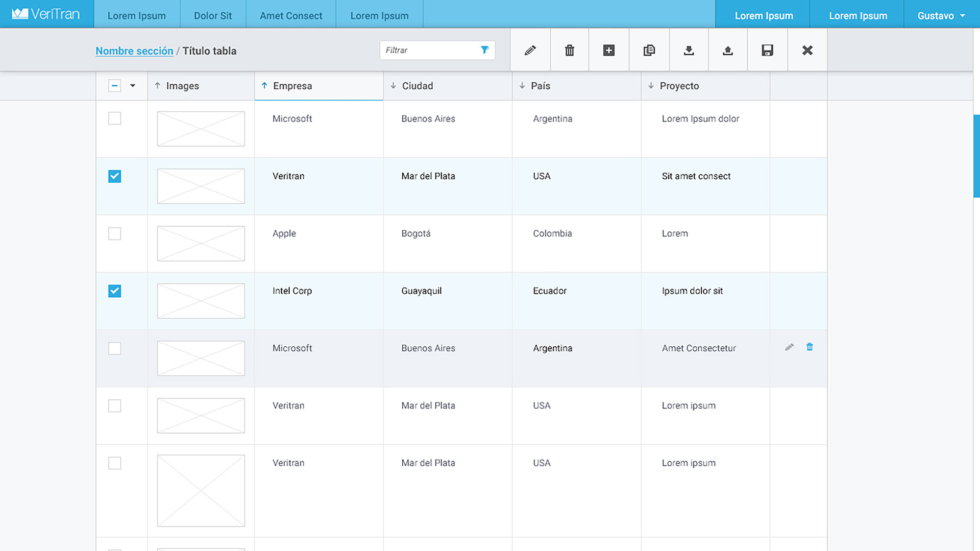Open the Gustavo user menu
This screenshot has width=980, height=551.
point(941,15)
